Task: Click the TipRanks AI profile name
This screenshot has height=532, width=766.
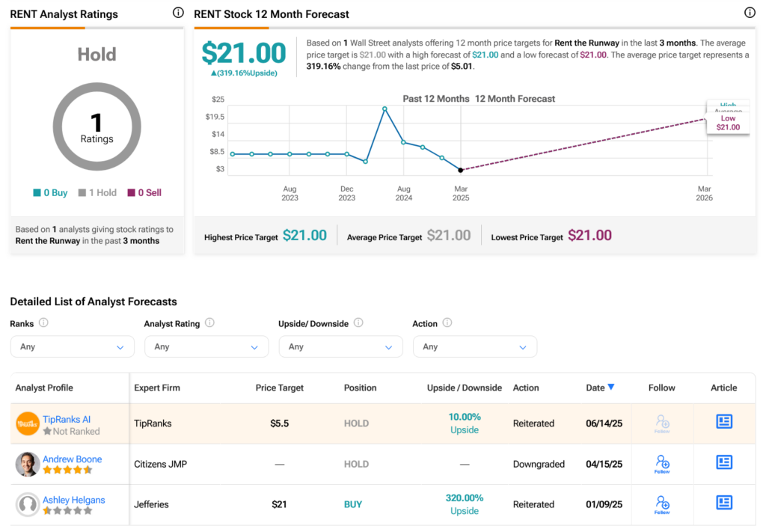Action: (x=67, y=419)
